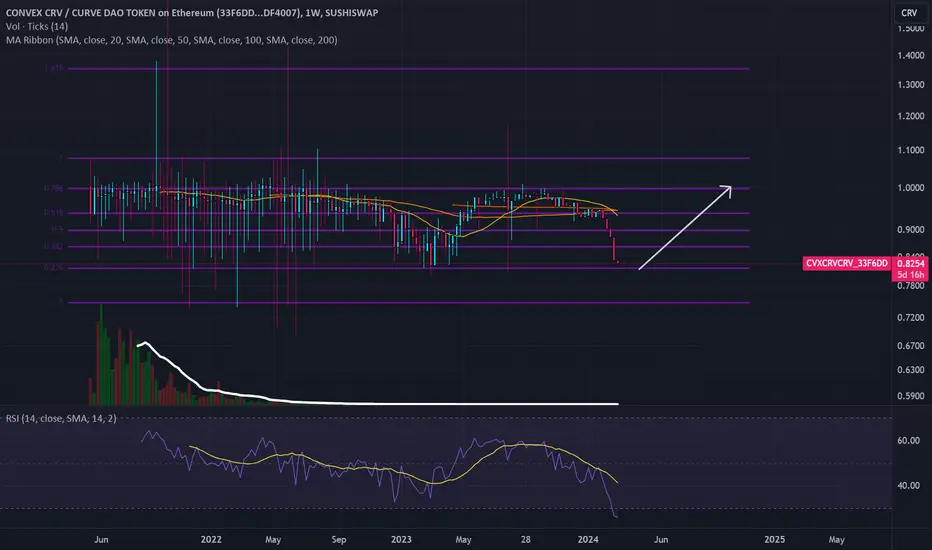Click the Vol · Ticks (14) indicator label

37,26
